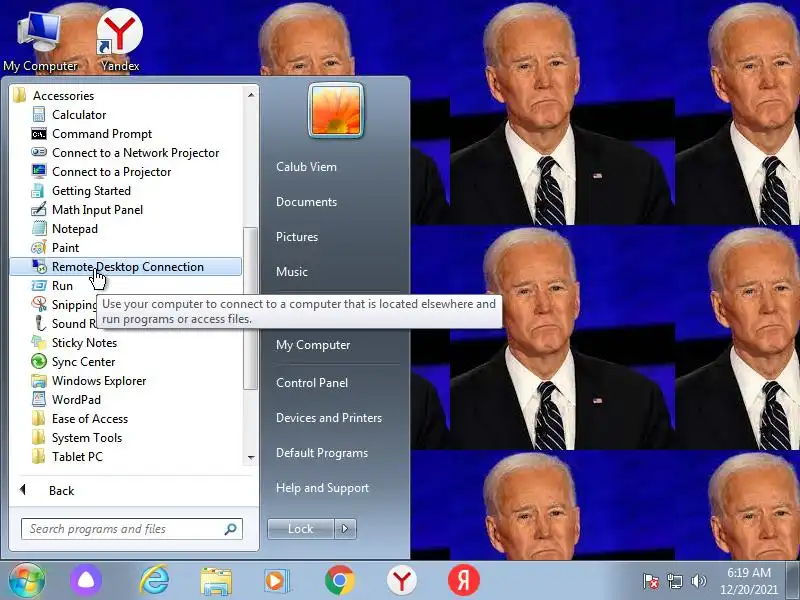Open network status tray icon
The image size is (800, 600).
click(674, 581)
